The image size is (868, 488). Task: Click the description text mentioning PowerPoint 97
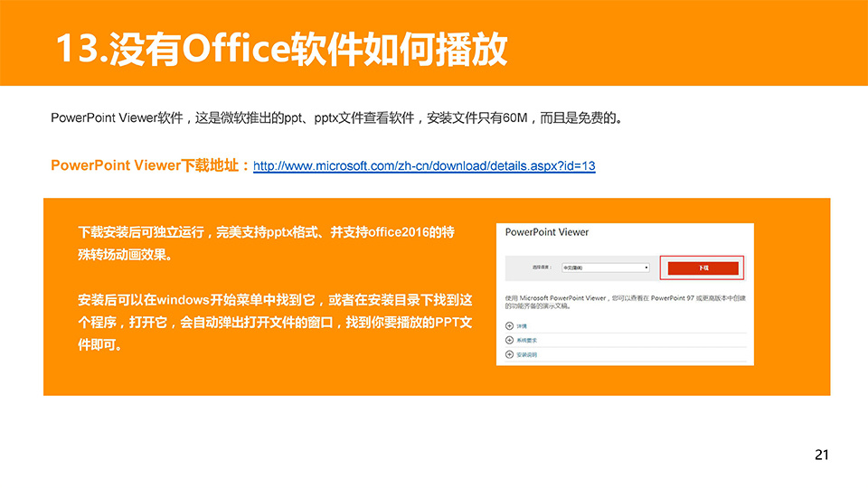(624, 301)
